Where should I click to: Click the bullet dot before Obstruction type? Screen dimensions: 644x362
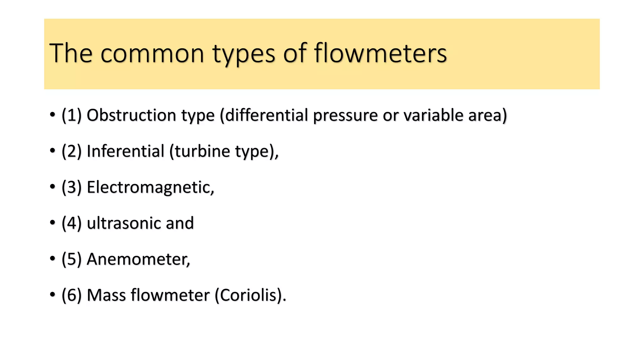53,115
